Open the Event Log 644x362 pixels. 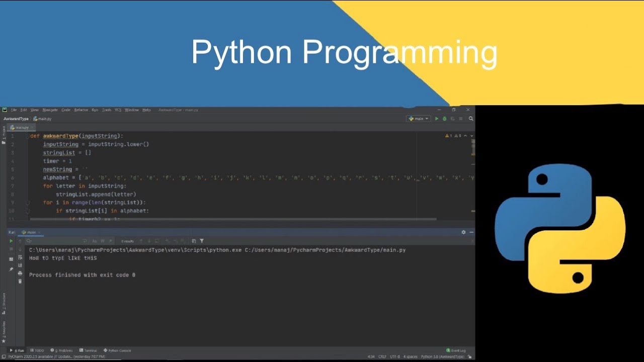point(456,350)
